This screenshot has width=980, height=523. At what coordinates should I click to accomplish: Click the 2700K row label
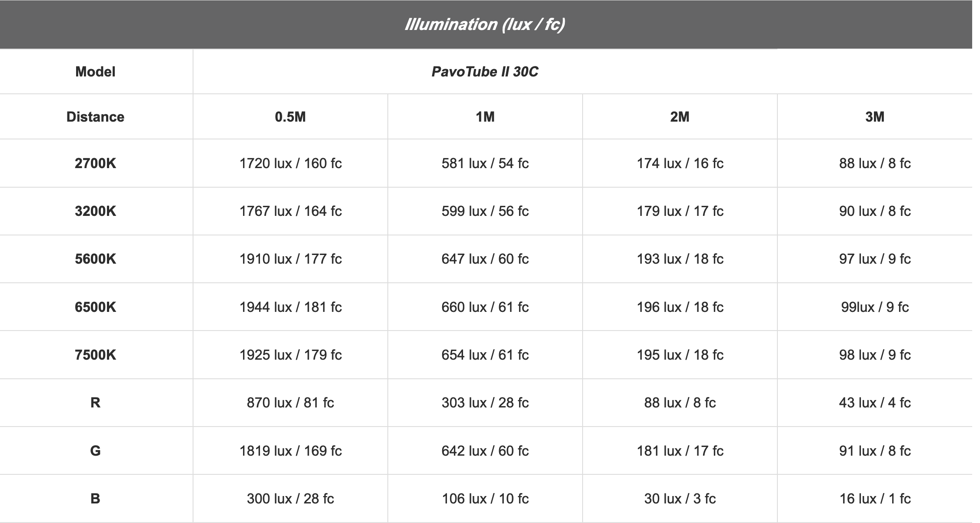95,163
